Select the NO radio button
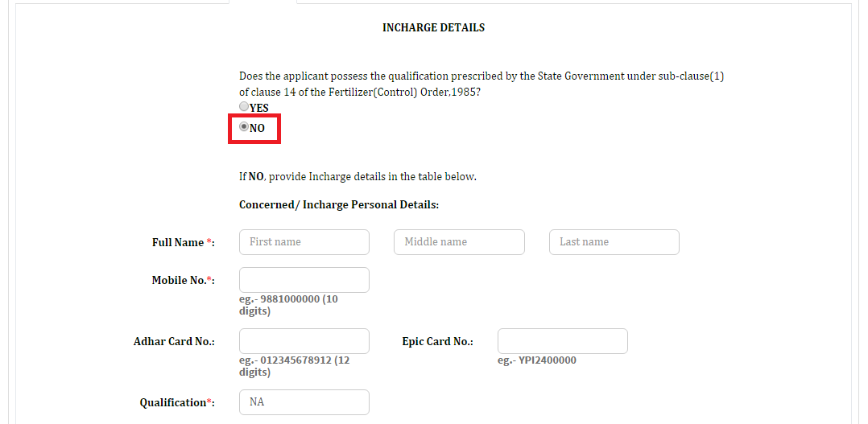The height and width of the screenshot is (424, 868). pos(243,126)
